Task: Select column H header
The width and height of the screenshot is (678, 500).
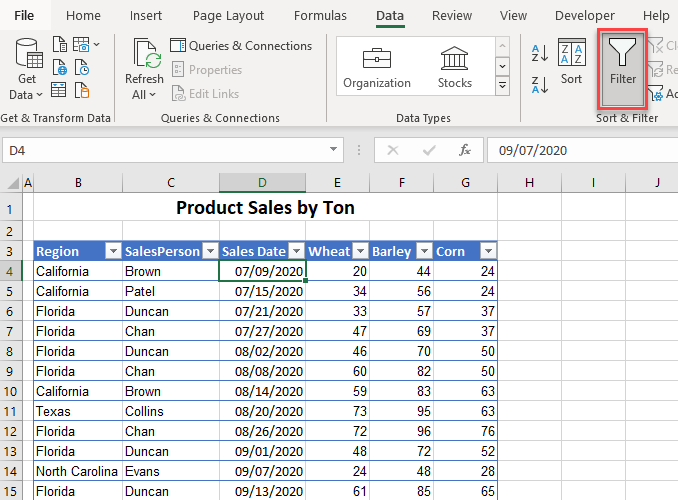Action: 528,183
